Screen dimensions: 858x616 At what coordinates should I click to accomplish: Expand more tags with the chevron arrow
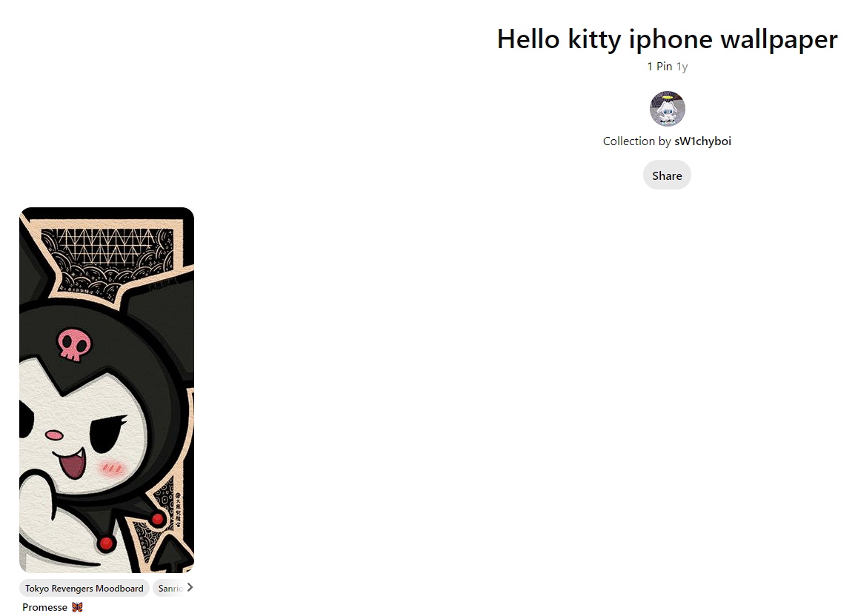[x=190, y=588]
